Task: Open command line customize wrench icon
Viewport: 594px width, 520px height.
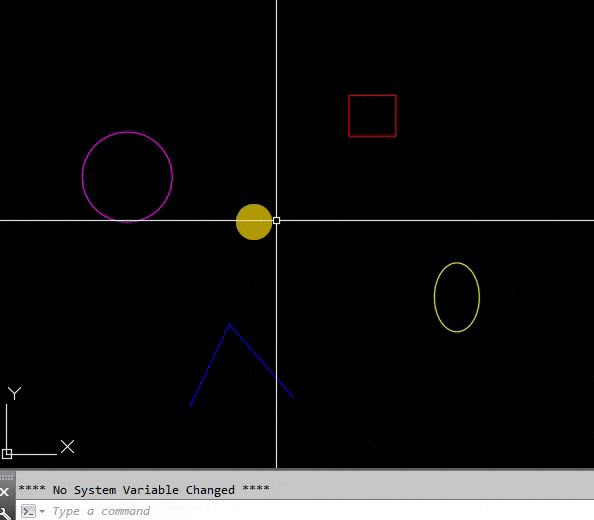Action: (5, 514)
